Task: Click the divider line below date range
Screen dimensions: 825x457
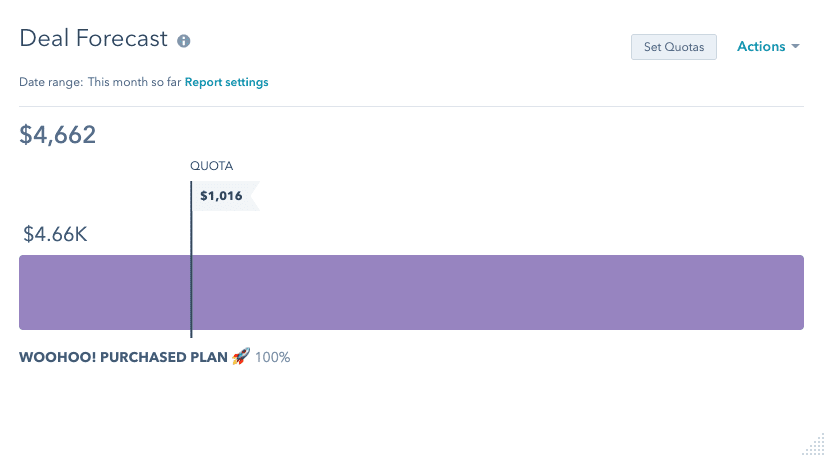Action: (x=411, y=106)
